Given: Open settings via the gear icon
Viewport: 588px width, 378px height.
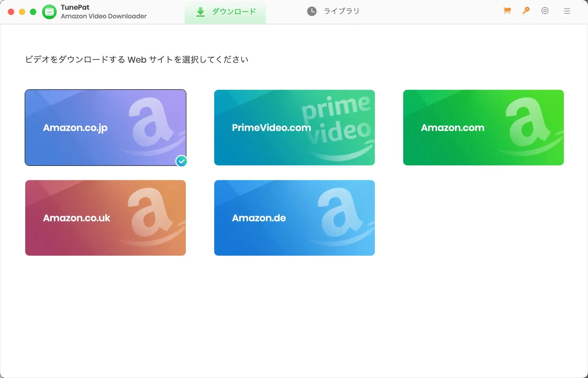Looking at the screenshot, I should [x=545, y=11].
